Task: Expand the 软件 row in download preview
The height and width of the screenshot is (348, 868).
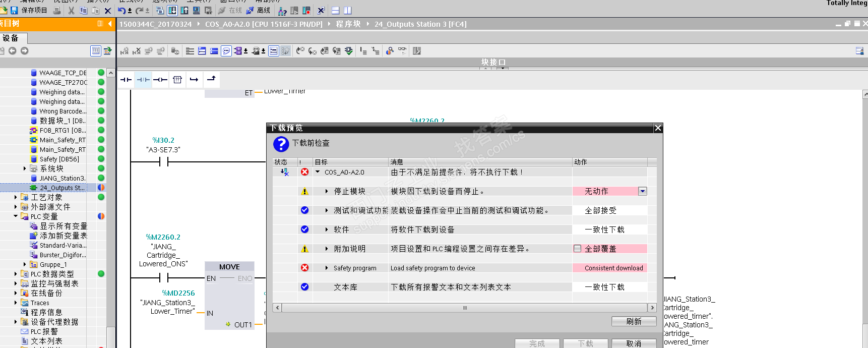Action: 327,229
